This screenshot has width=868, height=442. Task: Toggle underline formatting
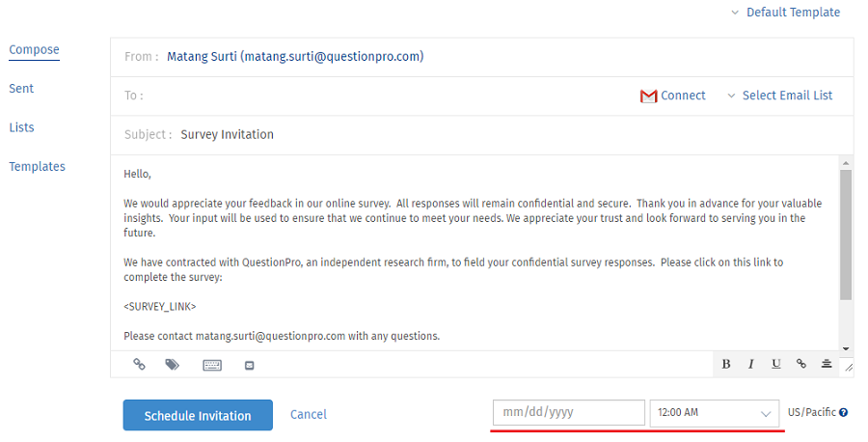776,364
